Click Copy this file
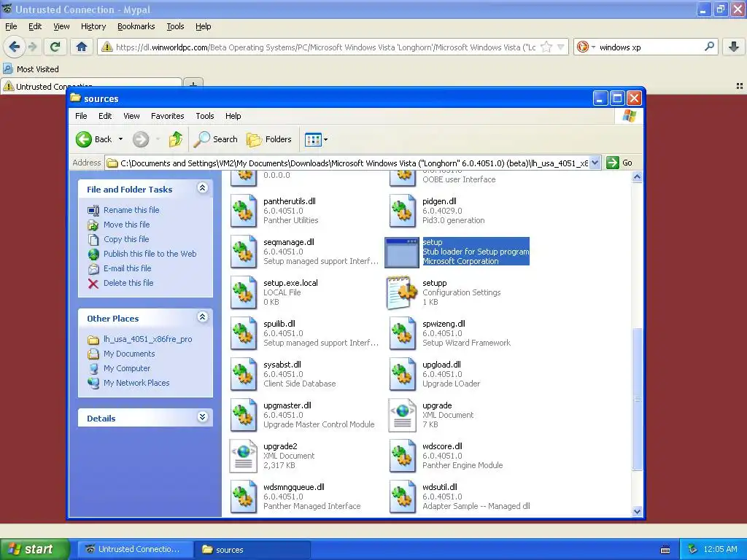 [x=126, y=239]
